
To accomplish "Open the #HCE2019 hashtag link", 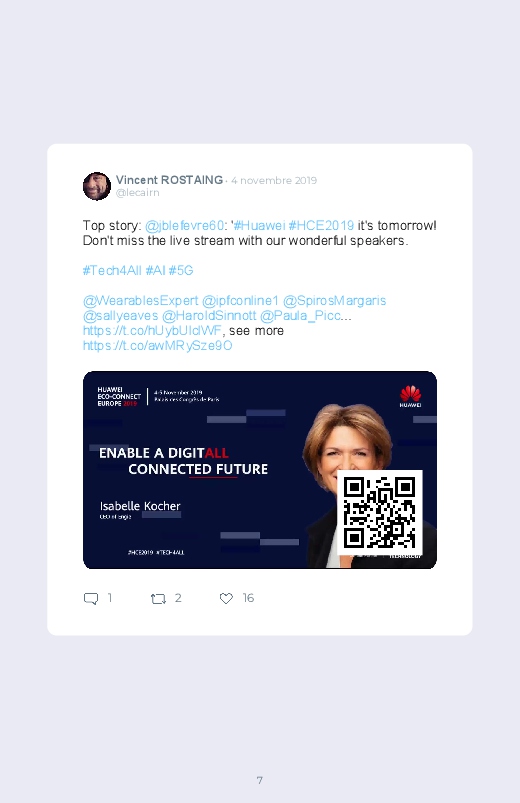I will [321, 225].
